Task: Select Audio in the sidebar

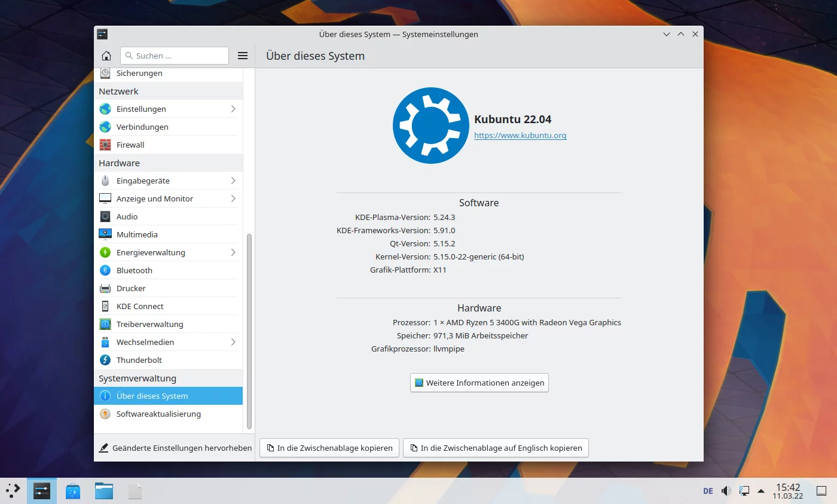Action: (168, 216)
